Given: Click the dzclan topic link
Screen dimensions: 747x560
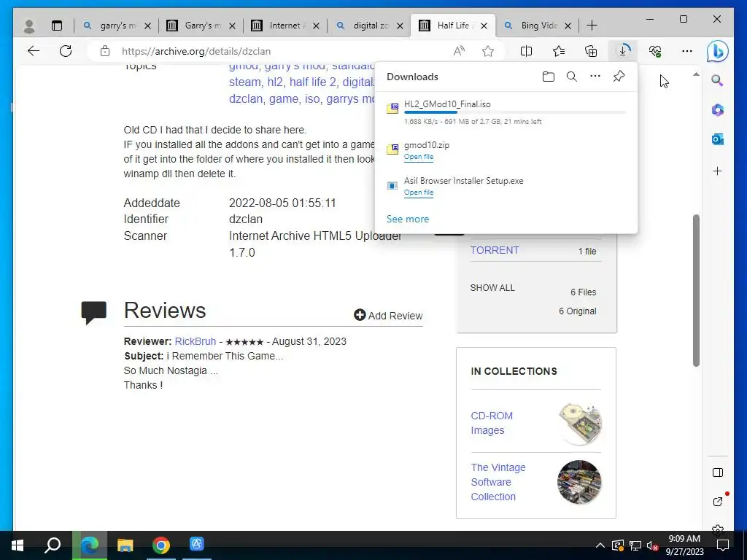Looking at the screenshot, I should pos(245,99).
